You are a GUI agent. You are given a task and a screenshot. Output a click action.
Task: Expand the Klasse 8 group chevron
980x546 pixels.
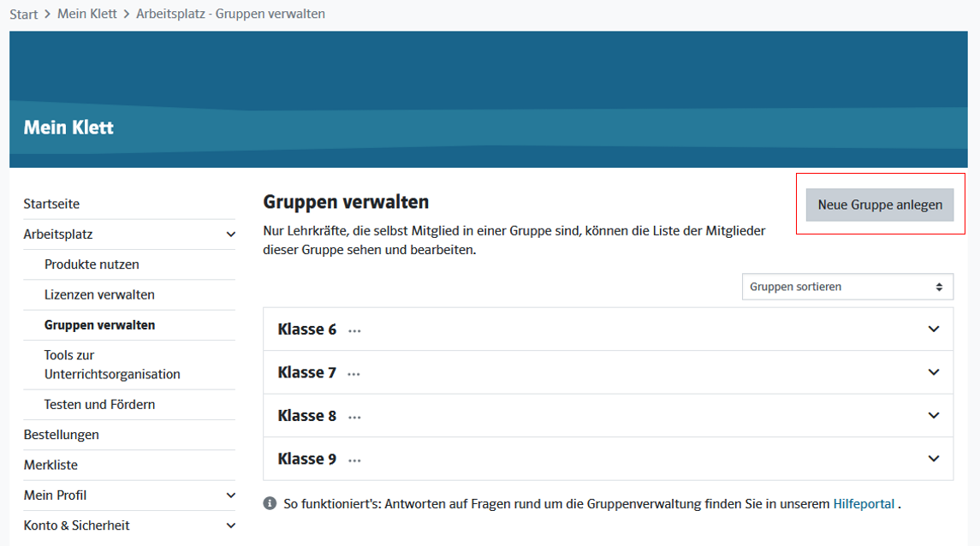click(x=934, y=415)
